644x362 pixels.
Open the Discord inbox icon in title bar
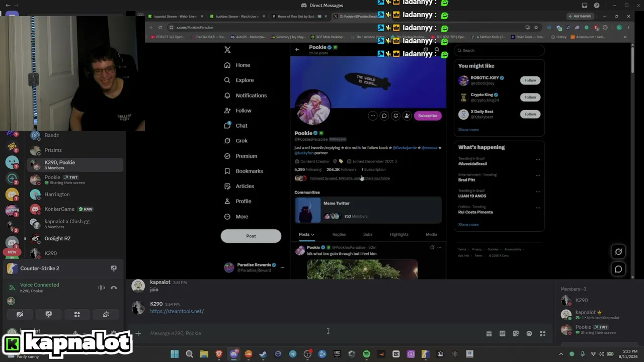[x=585, y=6]
